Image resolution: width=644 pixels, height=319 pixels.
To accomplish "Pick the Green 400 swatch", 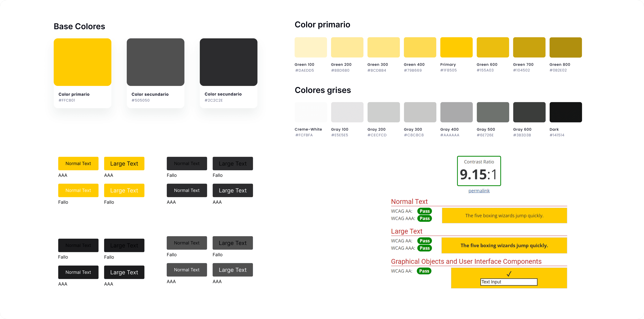I will click(420, 47).
